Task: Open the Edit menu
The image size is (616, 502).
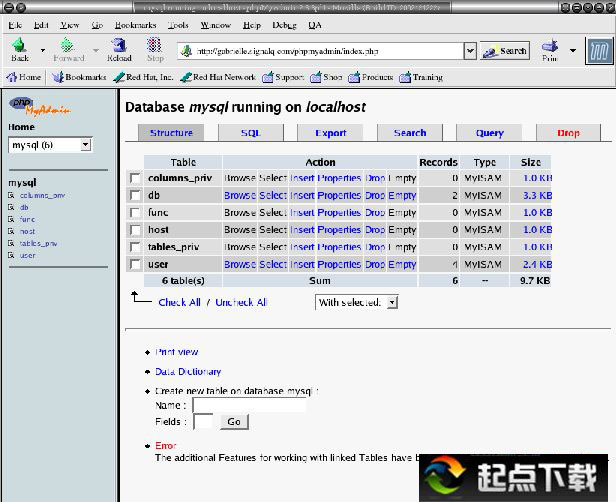Action: pyautogui.click(x=41, y=25)
